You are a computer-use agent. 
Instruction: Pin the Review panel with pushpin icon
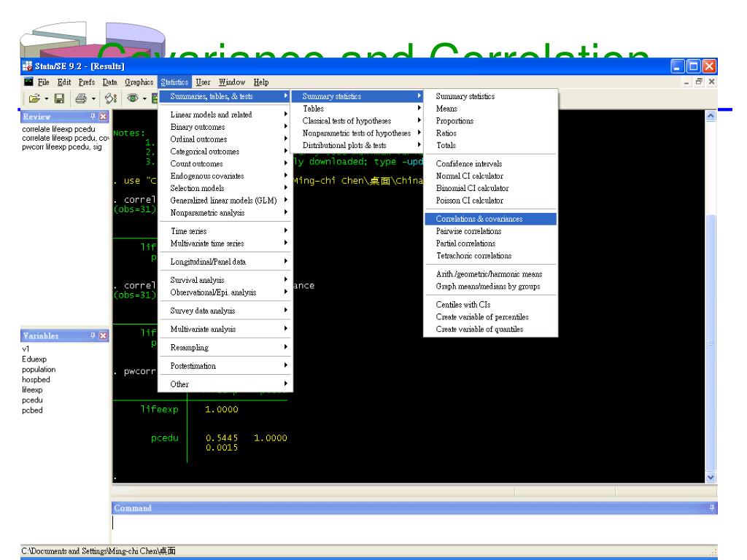[x=93, y=116]
